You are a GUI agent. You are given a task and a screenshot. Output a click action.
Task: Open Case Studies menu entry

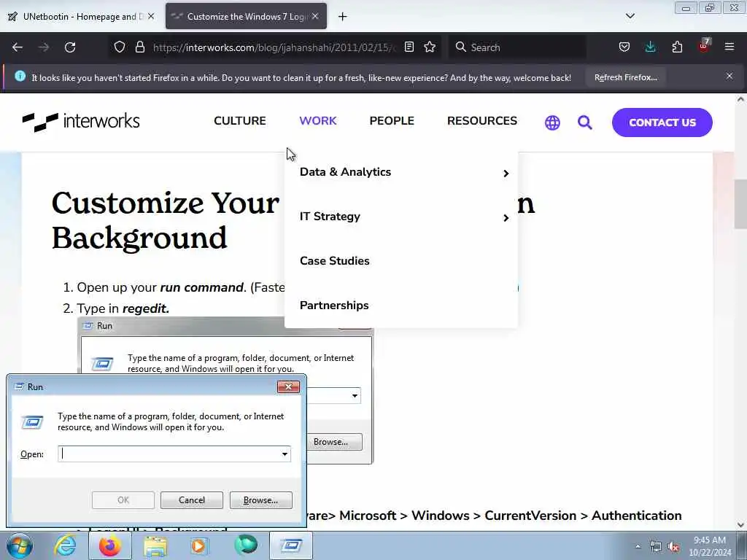coord(334,261)
